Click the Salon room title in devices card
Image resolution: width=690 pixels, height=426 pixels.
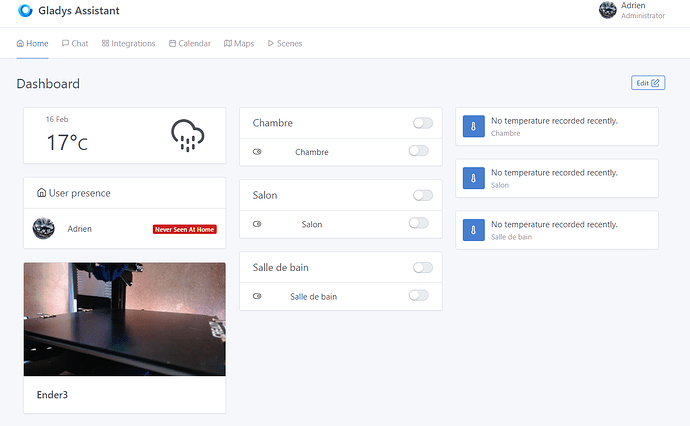pos(265,195)
